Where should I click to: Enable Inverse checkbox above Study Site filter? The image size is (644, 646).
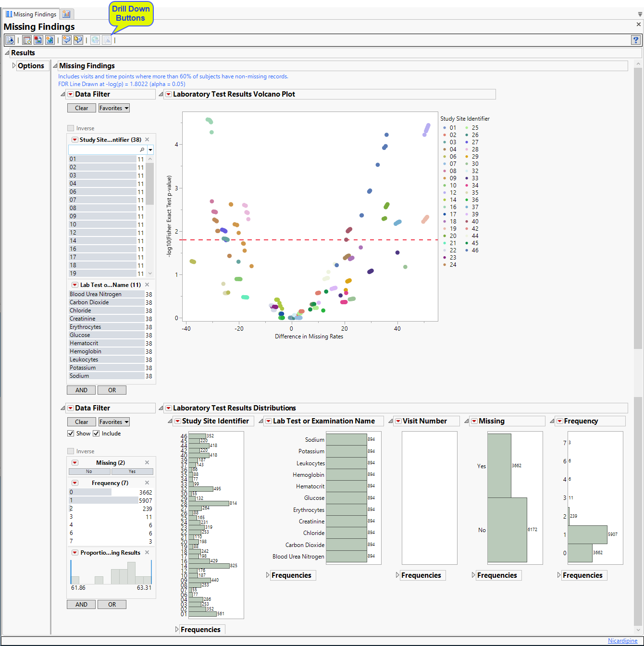pos(71,128)
